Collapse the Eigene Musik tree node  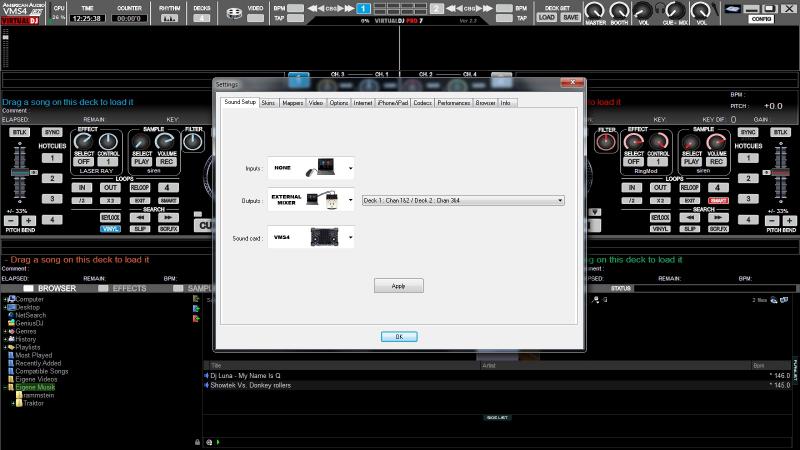pos(5,387)
